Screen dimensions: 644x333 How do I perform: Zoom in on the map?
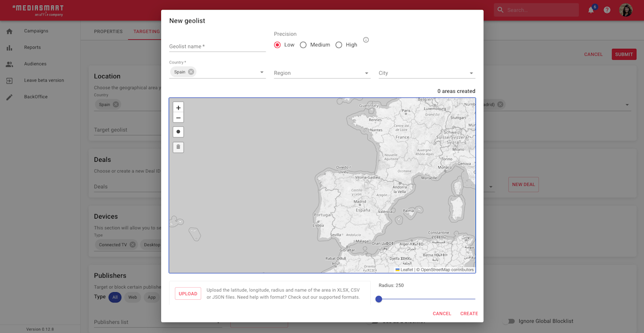coord(178,108)
